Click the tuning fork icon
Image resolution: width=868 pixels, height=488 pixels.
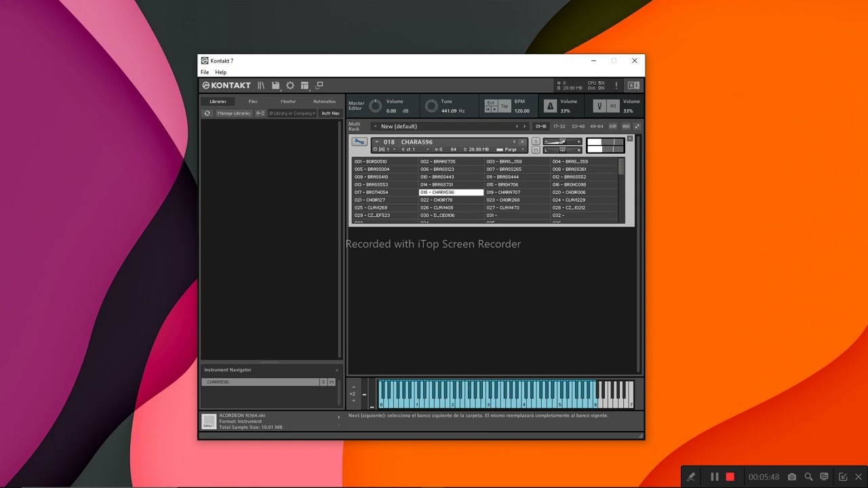click(x=599, y=106)
